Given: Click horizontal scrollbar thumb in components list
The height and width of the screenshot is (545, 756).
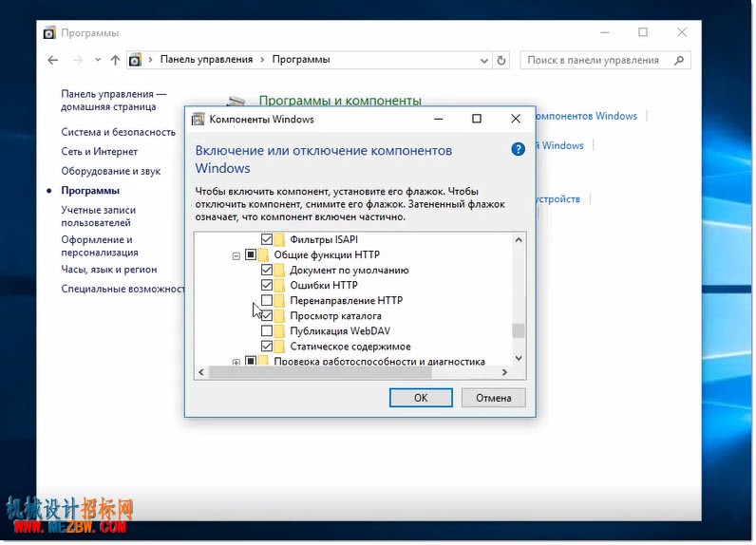Looking at the screenshot, I should (321, 372).
